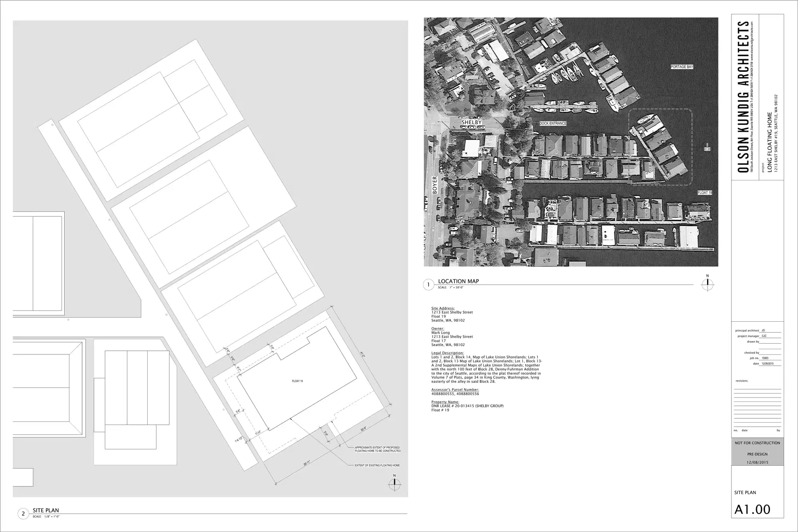Image resolution: width=798 pixels, height=532 pixels.
Task: Click the DNR LEASE # 20-013415 line
Action: click(467, 406)
